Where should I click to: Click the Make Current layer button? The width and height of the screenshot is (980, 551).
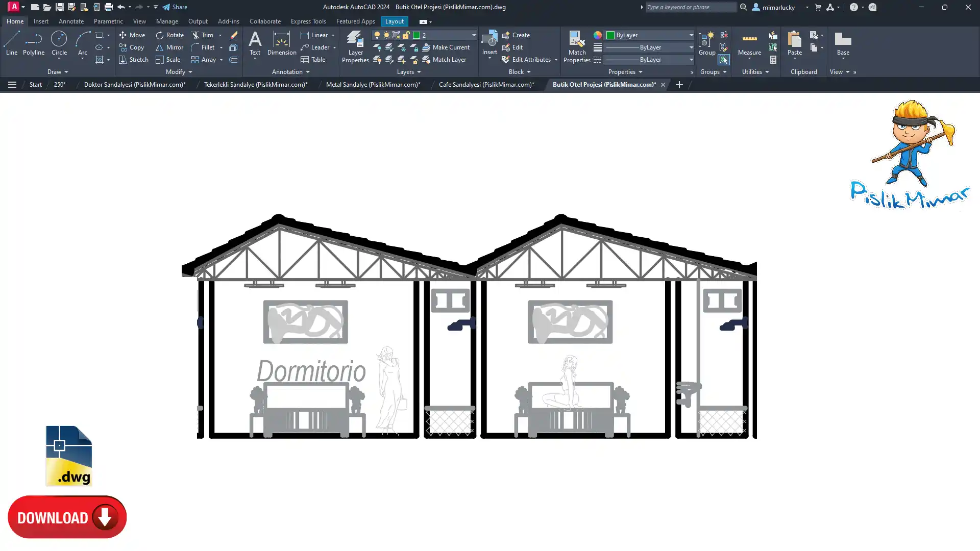[x=445, y=47]
